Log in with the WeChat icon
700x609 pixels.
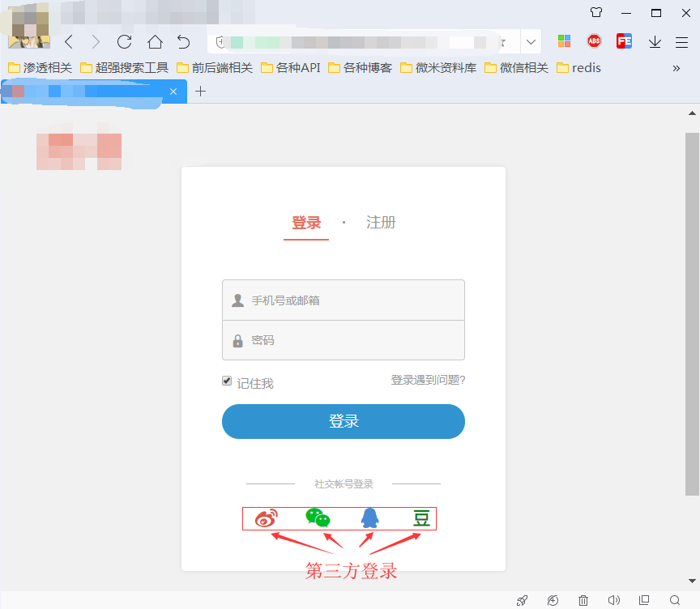pyautogui.click(x=318, y=518)
